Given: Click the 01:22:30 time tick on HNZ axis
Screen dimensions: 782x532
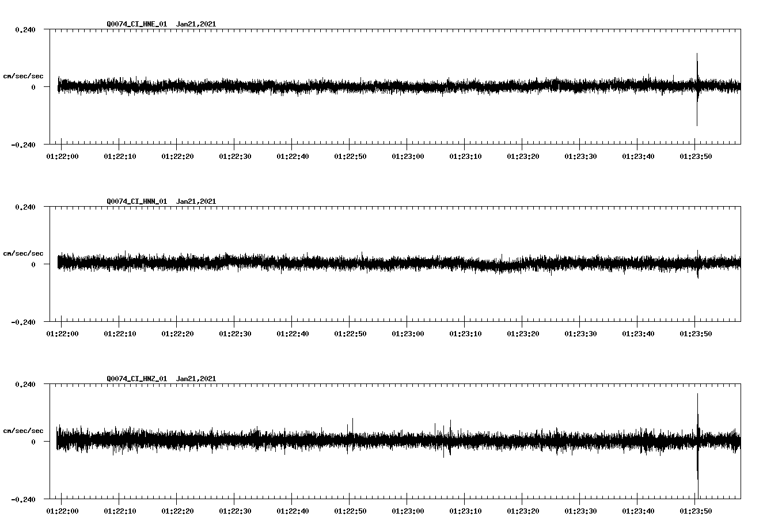Looking at the screenshot, I should pyautogui.click(x=236, y=511).
